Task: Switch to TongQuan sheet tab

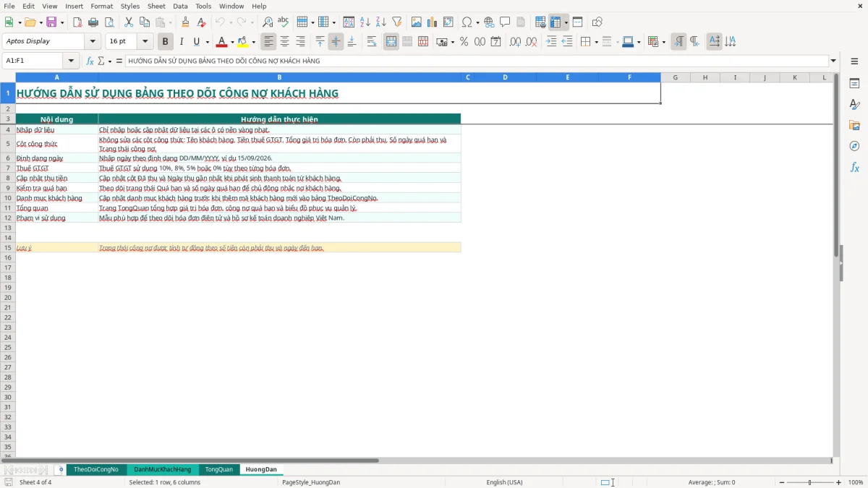Action: coord(219,469)
